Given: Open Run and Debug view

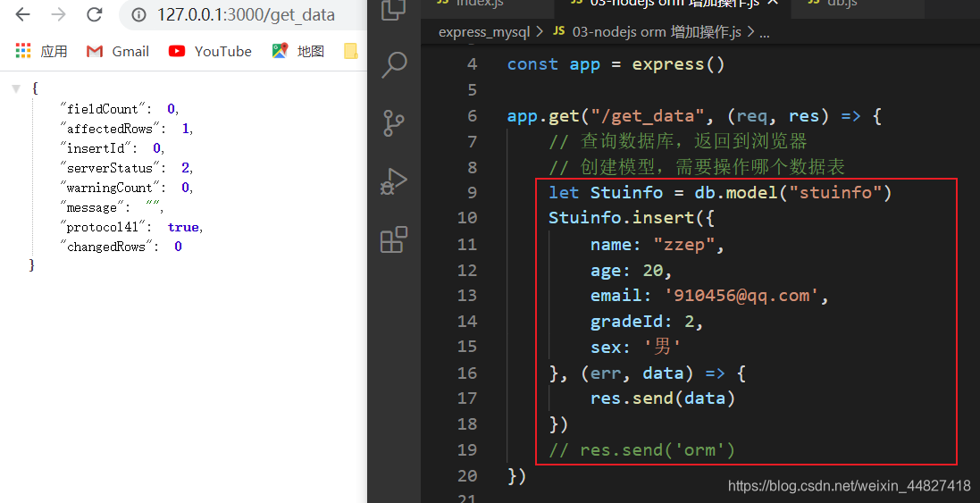Looking at the screenshot, I should point(394,181).
